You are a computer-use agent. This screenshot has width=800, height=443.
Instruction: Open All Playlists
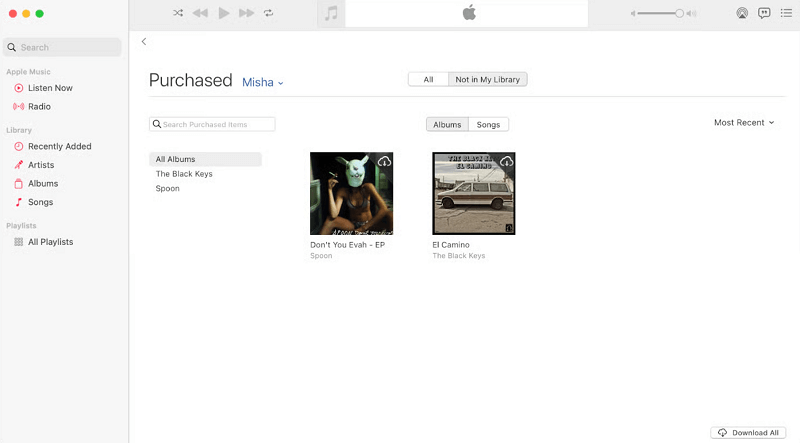point(50,242)
